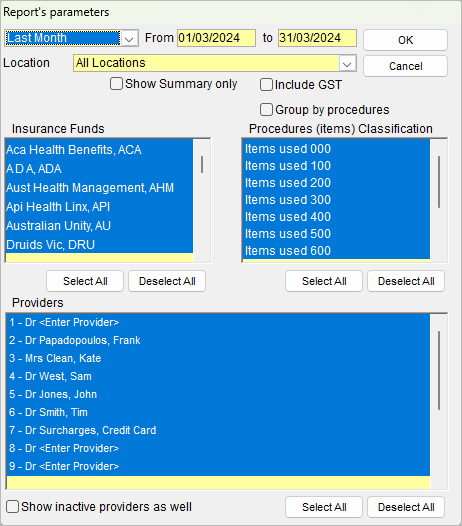The width and height of the screenshot is (462, 526).
Task: Click the Providers list scrollbar thumb
Action: (x=439, y=370)
